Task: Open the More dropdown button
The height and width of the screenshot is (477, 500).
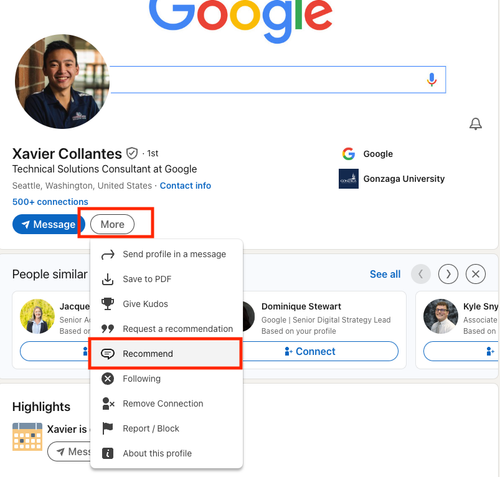Action: tap(112, 224)
